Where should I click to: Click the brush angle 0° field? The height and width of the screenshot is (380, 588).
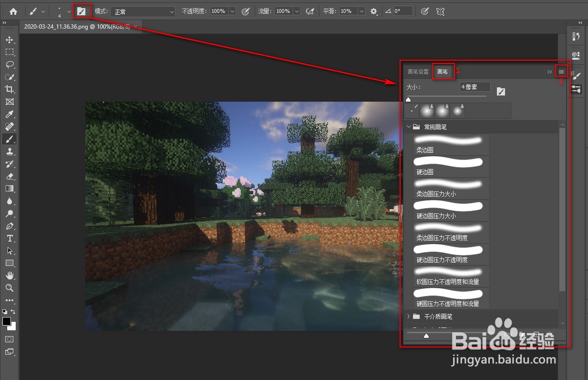(403, 11)
